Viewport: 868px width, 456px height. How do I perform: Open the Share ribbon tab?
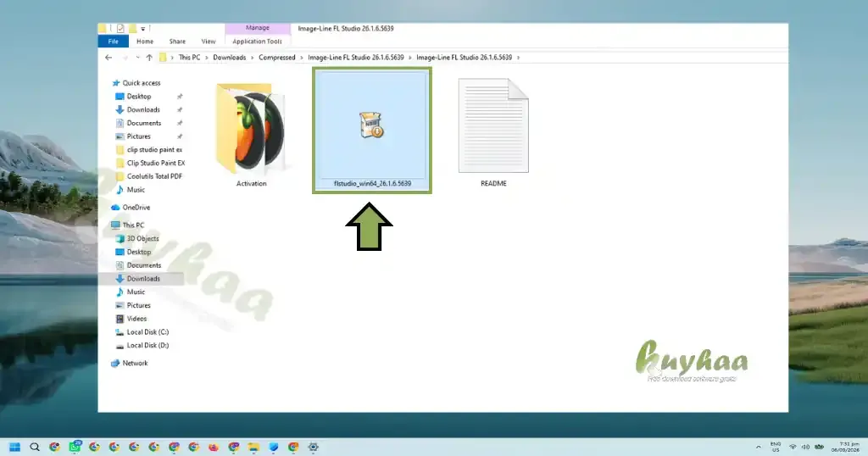click(x=177, y=42)
